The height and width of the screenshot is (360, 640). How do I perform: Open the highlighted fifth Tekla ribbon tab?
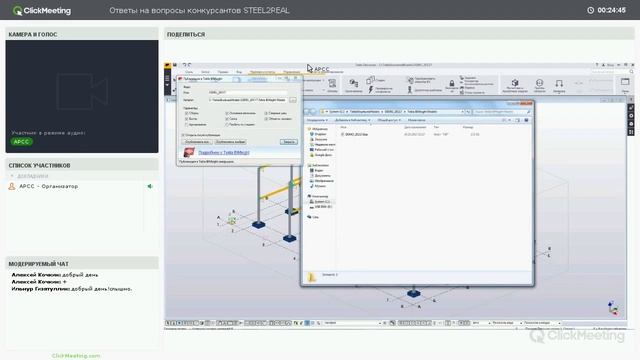[262, 72]
